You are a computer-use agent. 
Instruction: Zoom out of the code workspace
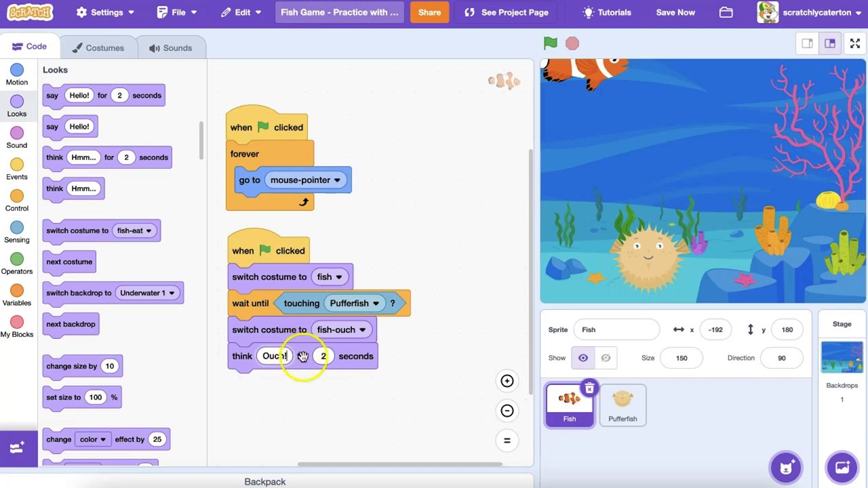point(507,411)
